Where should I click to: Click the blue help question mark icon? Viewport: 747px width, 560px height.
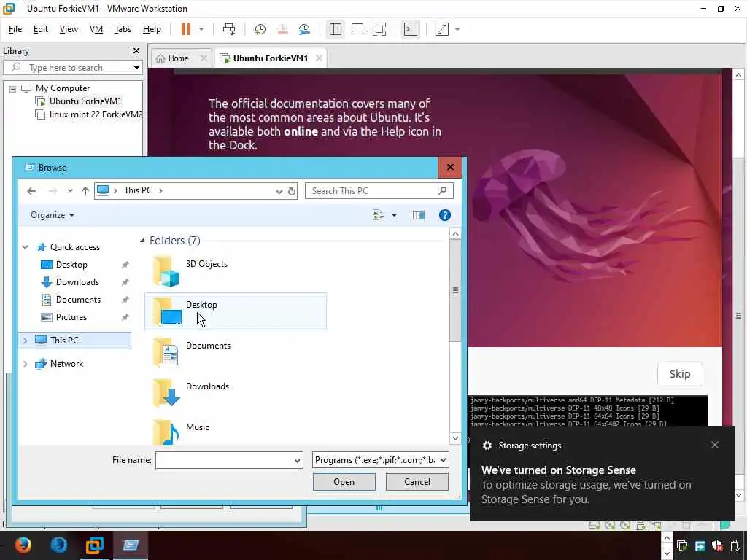[444, 215]
